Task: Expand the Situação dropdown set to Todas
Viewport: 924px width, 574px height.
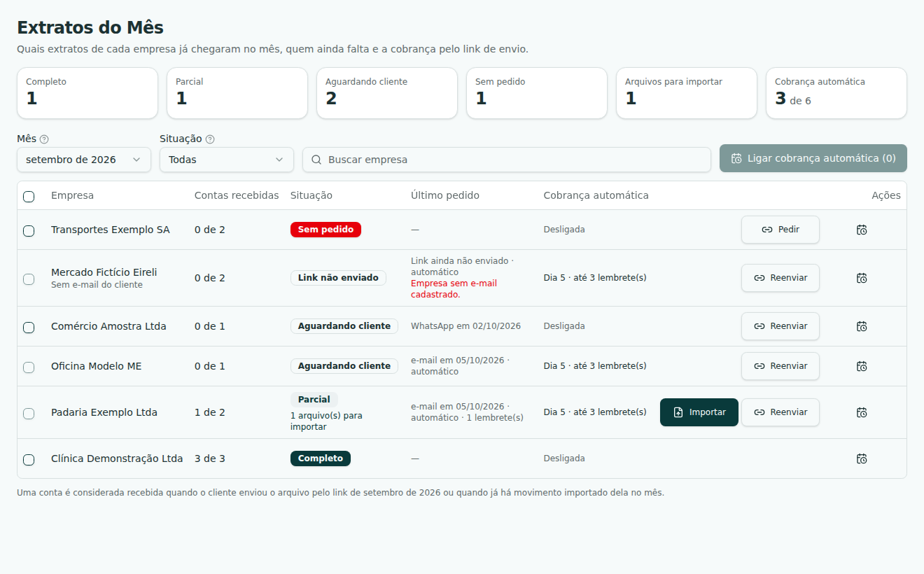Action: tap(227, 160)
